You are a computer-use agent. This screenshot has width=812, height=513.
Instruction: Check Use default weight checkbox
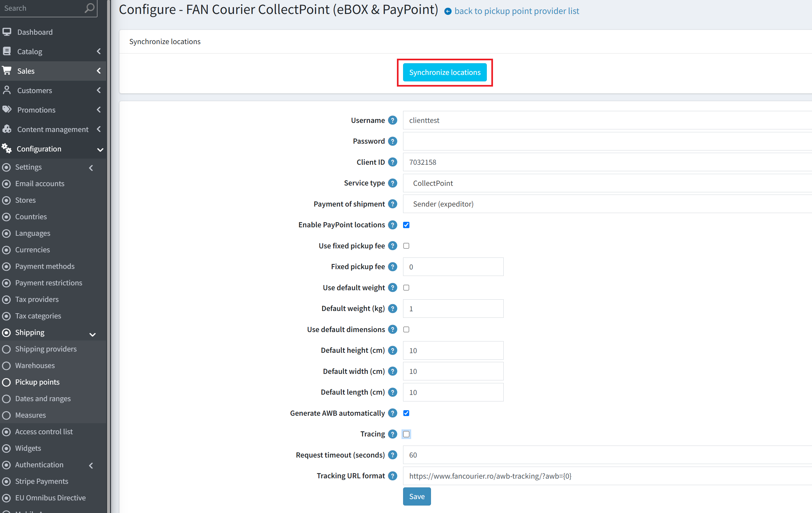406,288
